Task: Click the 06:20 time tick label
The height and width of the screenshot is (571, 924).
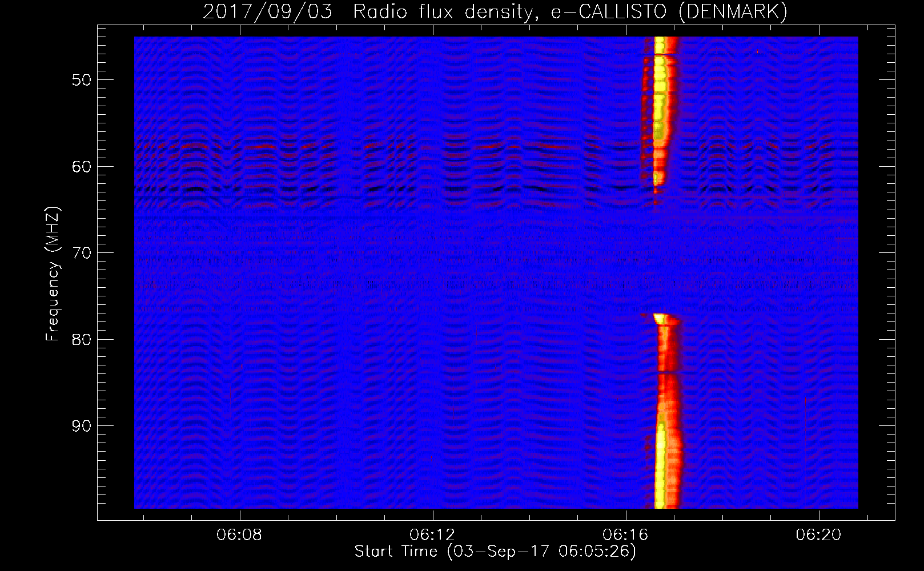Action: pos(818,535)
